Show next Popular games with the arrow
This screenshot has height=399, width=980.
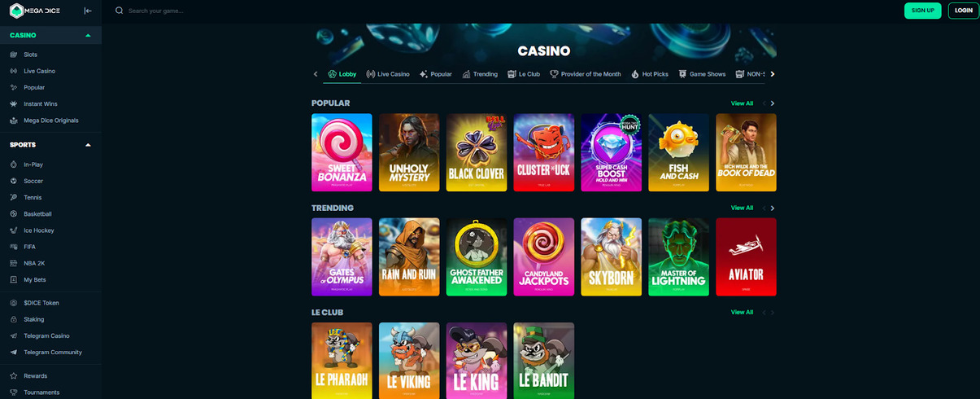(773, 103)
